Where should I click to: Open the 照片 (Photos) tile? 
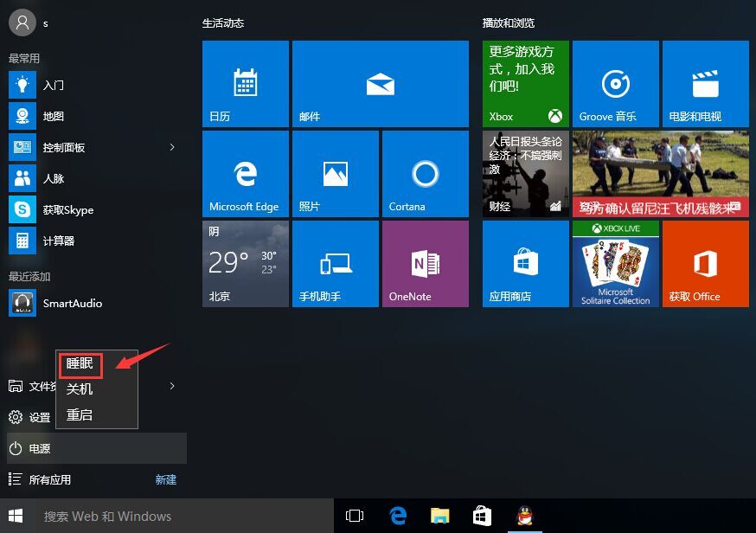[335, 173]
